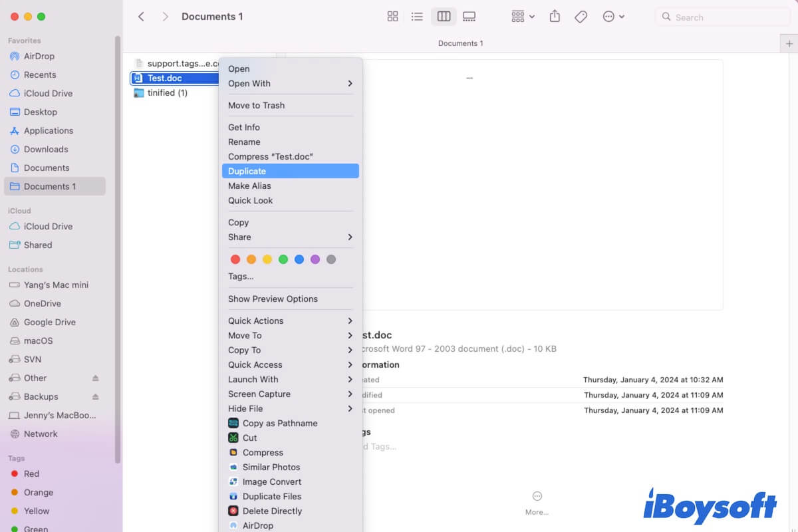Eject the Other volume
Viewport: 798px width, 532px height.
point(95,378)
